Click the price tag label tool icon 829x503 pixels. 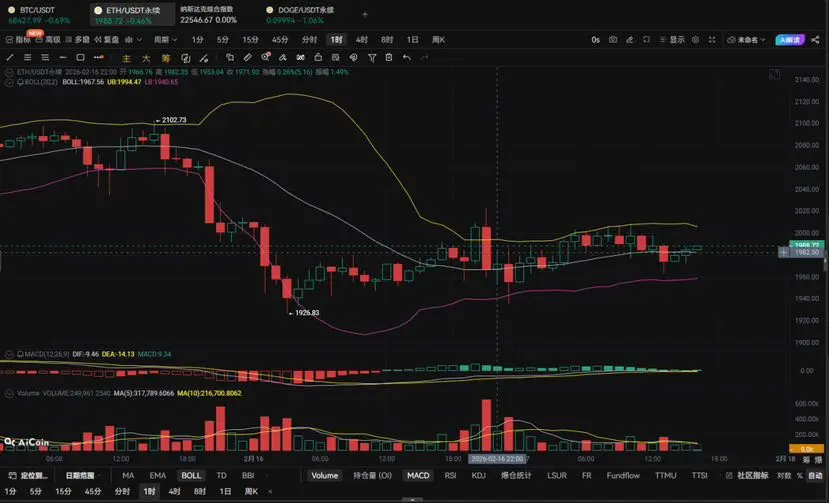coord(353,58)
